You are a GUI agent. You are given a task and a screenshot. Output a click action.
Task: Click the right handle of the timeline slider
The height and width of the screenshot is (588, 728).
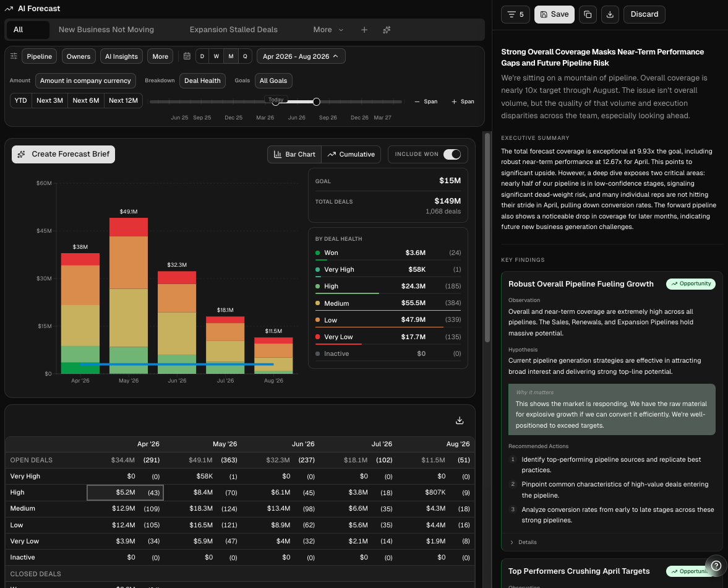click(x=316, y=102)
